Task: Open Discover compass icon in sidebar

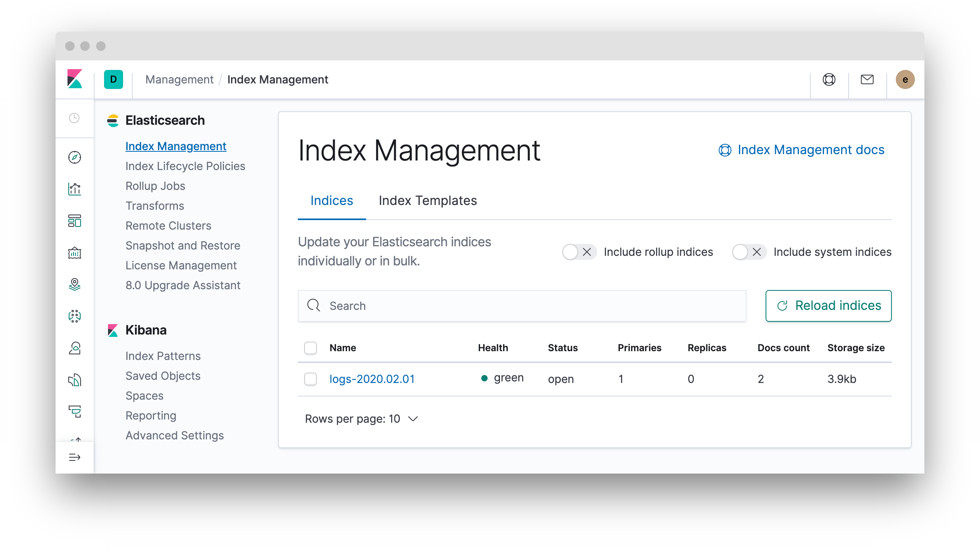Action: tap(75, 157)
